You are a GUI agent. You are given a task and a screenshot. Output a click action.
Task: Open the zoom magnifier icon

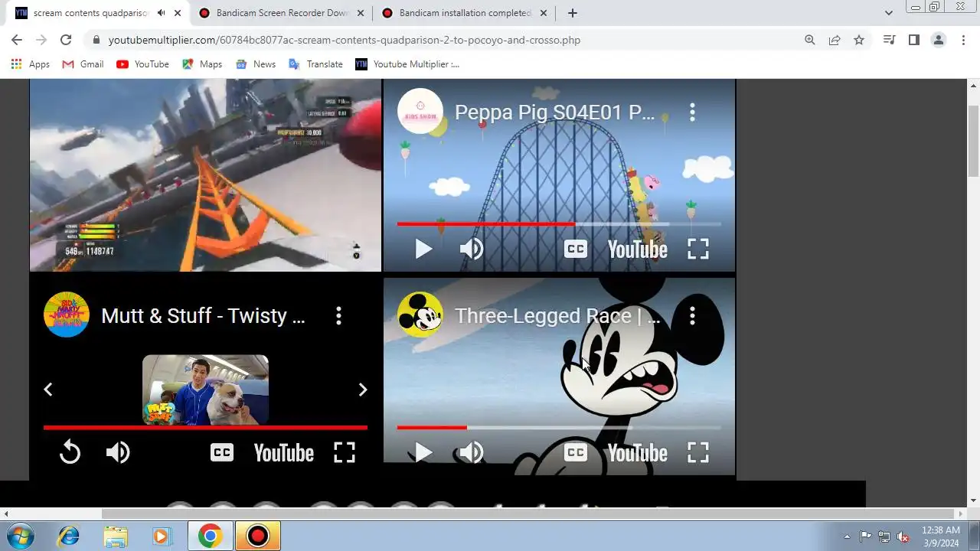click(810, 40)
